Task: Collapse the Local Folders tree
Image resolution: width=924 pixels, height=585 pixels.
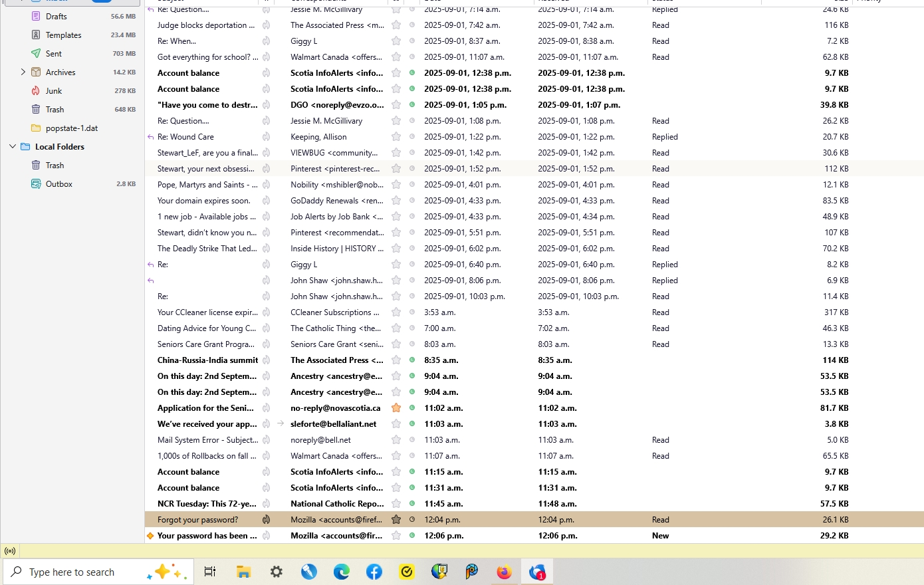Action: [13, 146]
